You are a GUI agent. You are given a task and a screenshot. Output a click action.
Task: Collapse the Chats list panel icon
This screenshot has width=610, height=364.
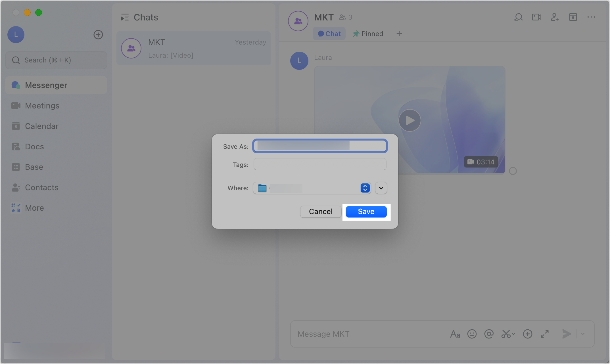[x=125, y=17]
